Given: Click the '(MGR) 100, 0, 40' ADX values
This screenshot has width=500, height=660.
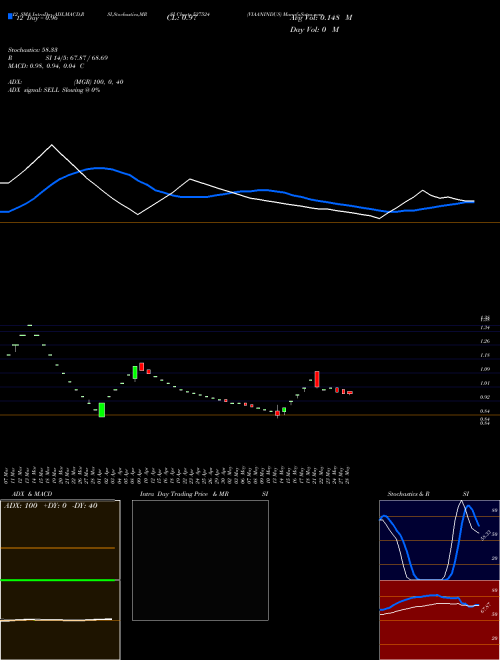Looking at the screenshot, I should [x=98, y=82].
